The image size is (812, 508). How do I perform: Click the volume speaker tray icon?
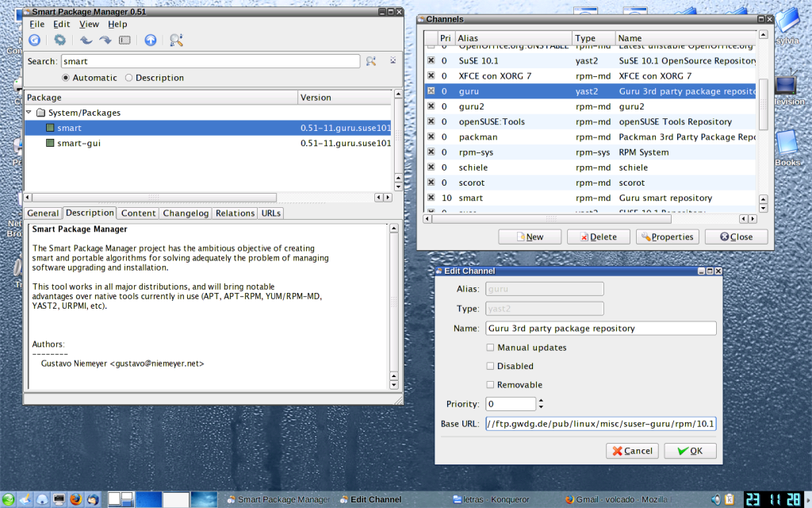pos(716,500)
